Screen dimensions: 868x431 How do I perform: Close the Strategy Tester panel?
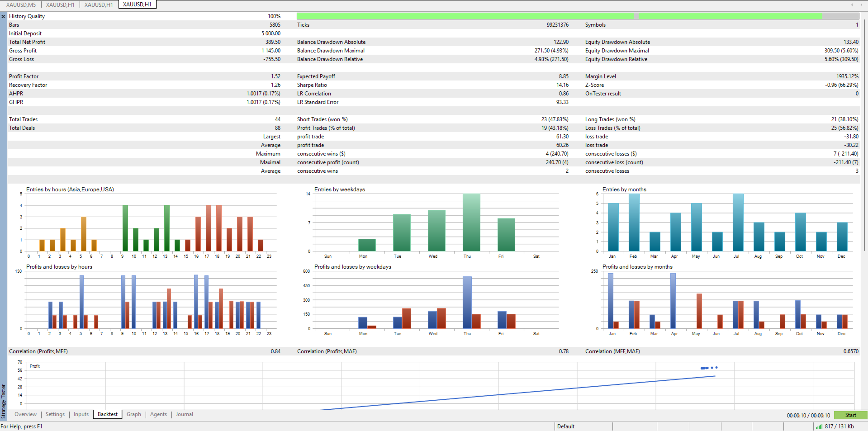[x=3, y=16]
